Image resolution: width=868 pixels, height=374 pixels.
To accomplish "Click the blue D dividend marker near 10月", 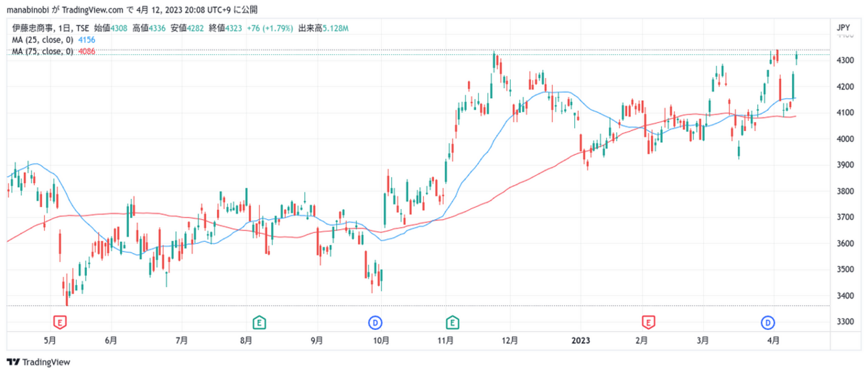I will click(x=376, y=323).
